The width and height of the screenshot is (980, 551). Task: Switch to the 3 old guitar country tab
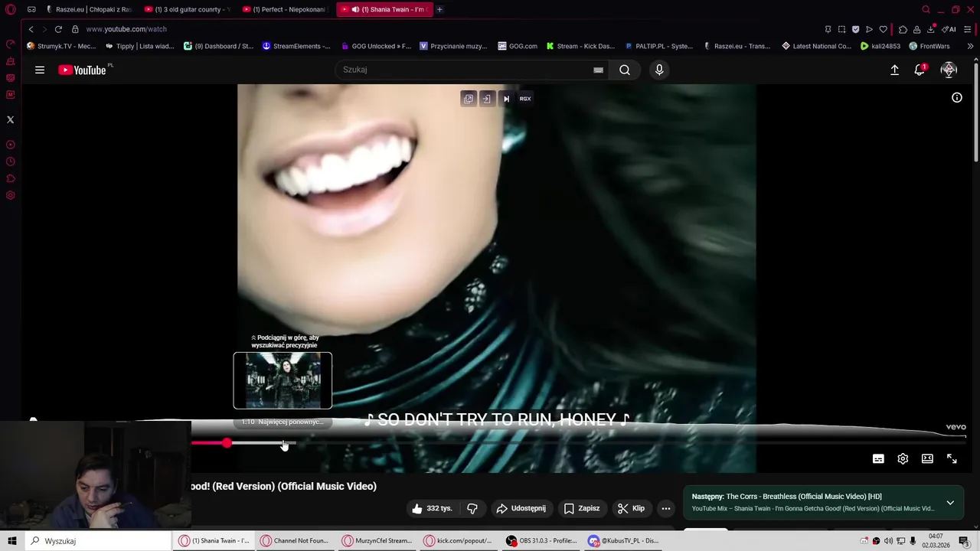point(188,9)
